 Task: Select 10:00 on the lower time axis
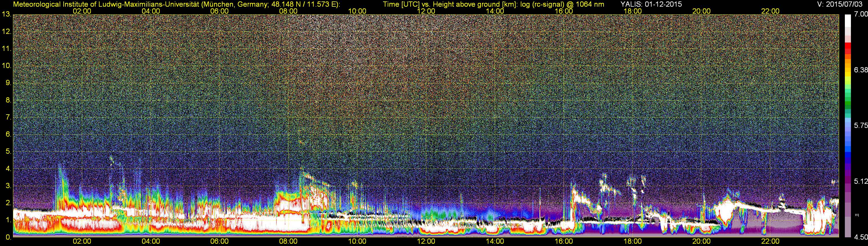tap(357, 241)
